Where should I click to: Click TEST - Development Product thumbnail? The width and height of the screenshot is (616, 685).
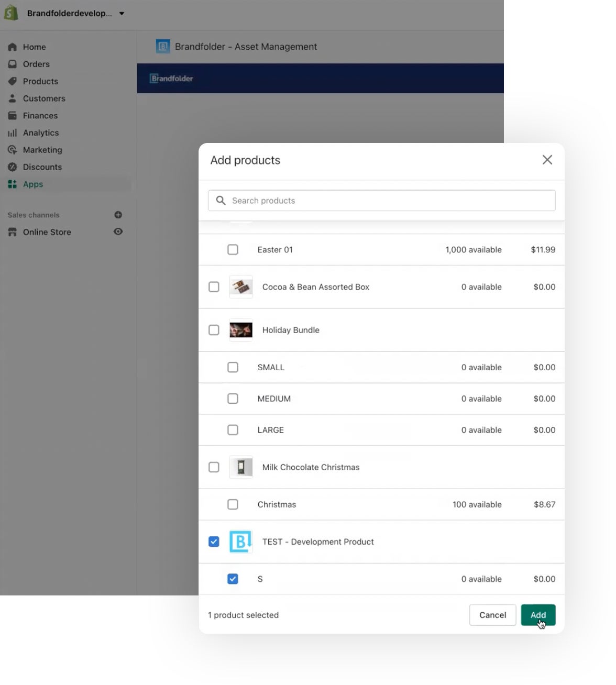click(x=241, y=542)
